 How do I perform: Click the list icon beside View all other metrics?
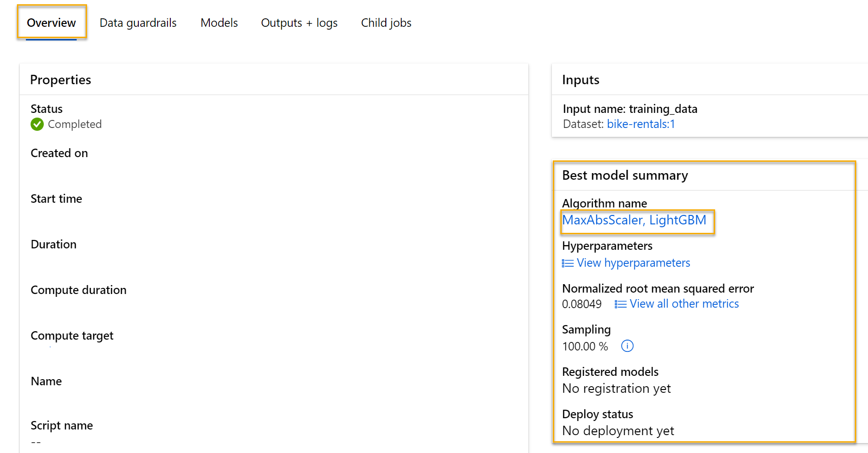pyautogui.click(x=621, y=304)
